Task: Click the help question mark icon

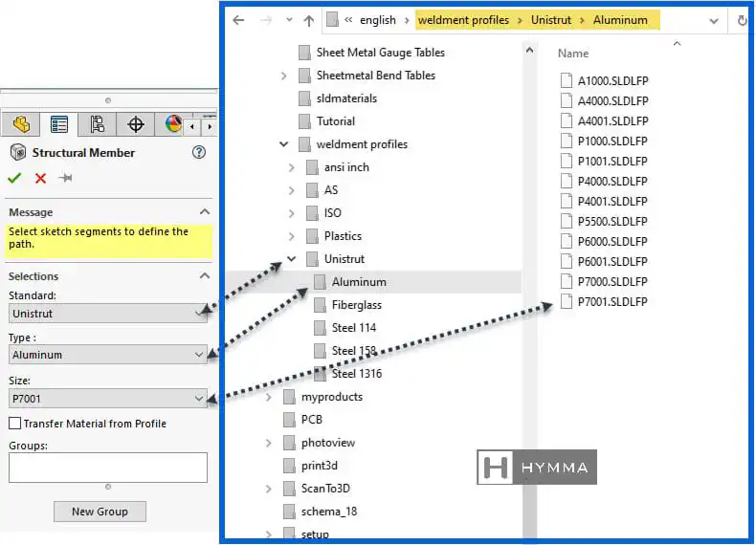Action: tap(199, 152)
